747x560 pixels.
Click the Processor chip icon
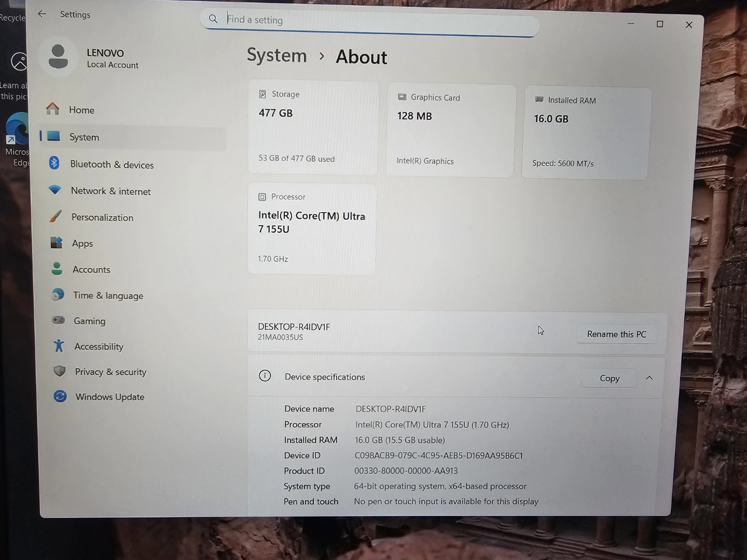pyautogui.click(x=262, y=197)
